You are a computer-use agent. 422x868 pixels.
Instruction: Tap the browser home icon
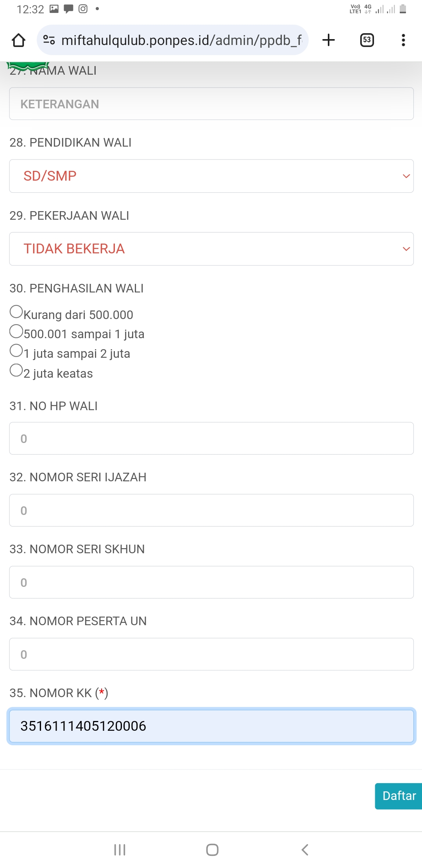tap(18, 40)
